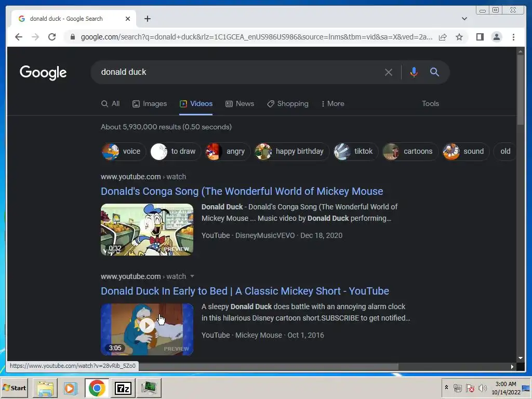Open the Chrome side panel icon
Viewport: 532px width, 399px height.
pyautogui.click(x=480, y=37)
